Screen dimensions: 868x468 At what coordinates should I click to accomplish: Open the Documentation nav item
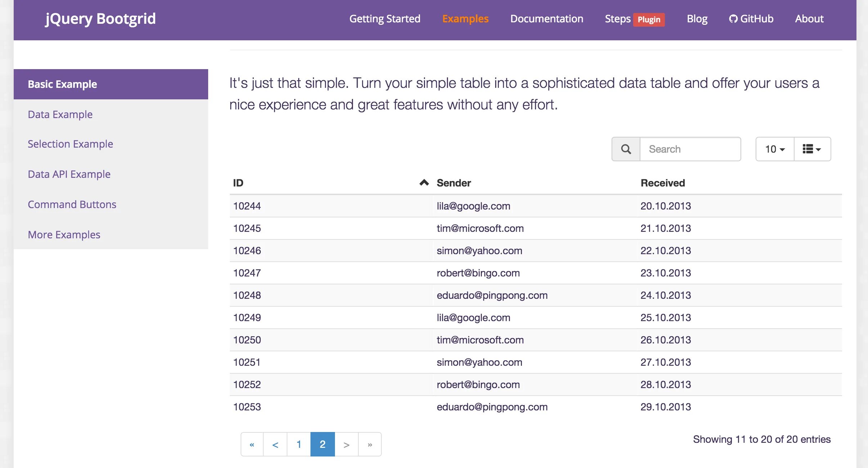[546, 19]
